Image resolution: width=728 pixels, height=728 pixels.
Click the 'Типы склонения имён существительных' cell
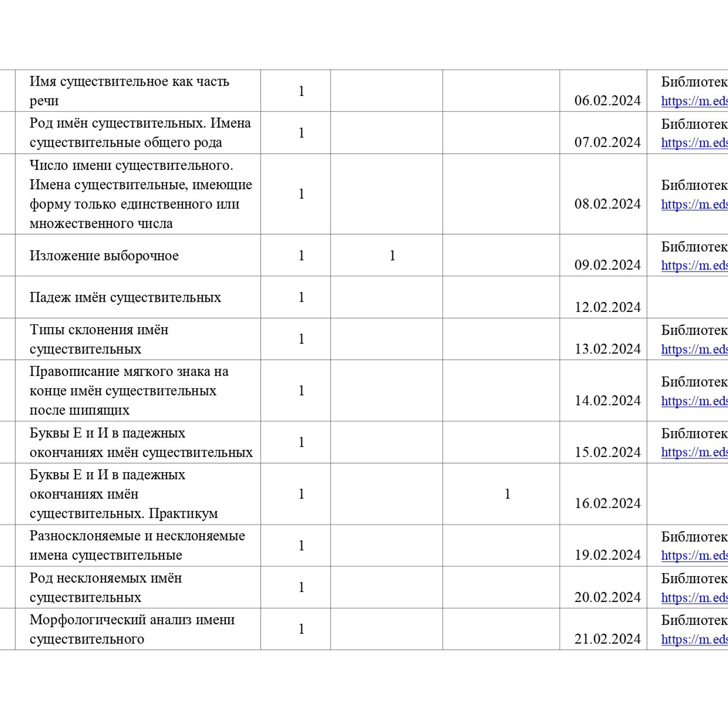click(99, 339)
